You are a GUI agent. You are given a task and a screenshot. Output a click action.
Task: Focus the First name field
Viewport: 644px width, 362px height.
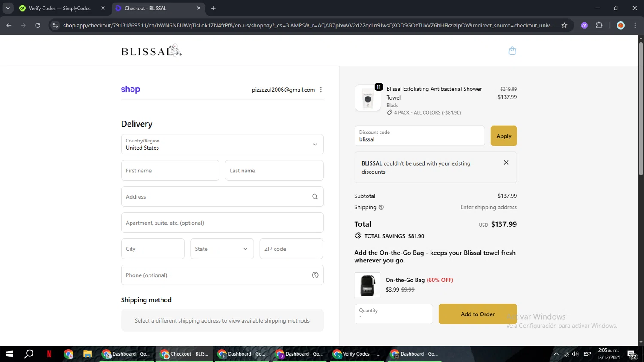point(170,170)
